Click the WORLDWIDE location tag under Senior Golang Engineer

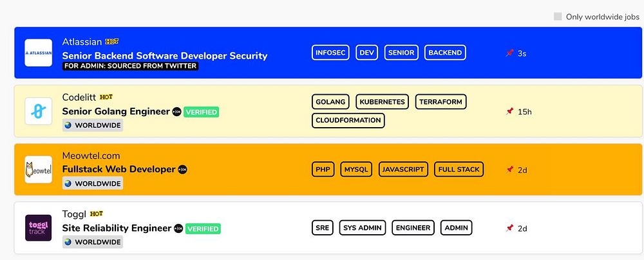pos(92,125)
